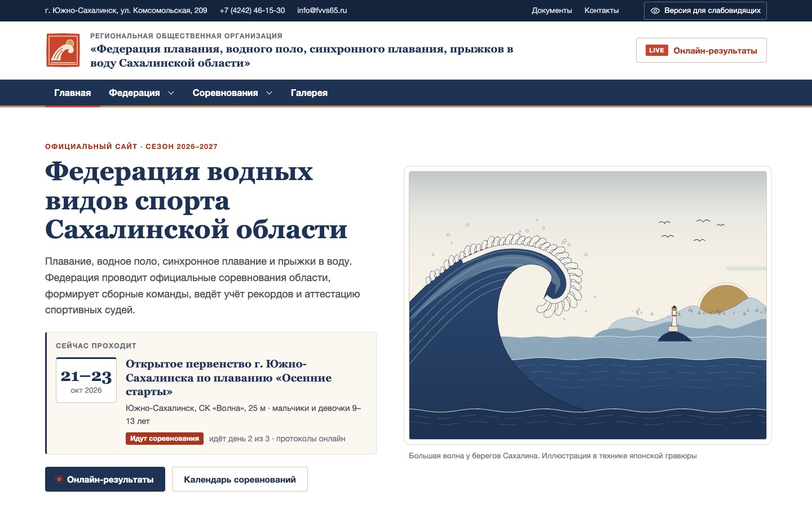This screenshot has height=508, width=812.
Task: Expand the Соревнования menu chevron
Action: click(269, 93)
